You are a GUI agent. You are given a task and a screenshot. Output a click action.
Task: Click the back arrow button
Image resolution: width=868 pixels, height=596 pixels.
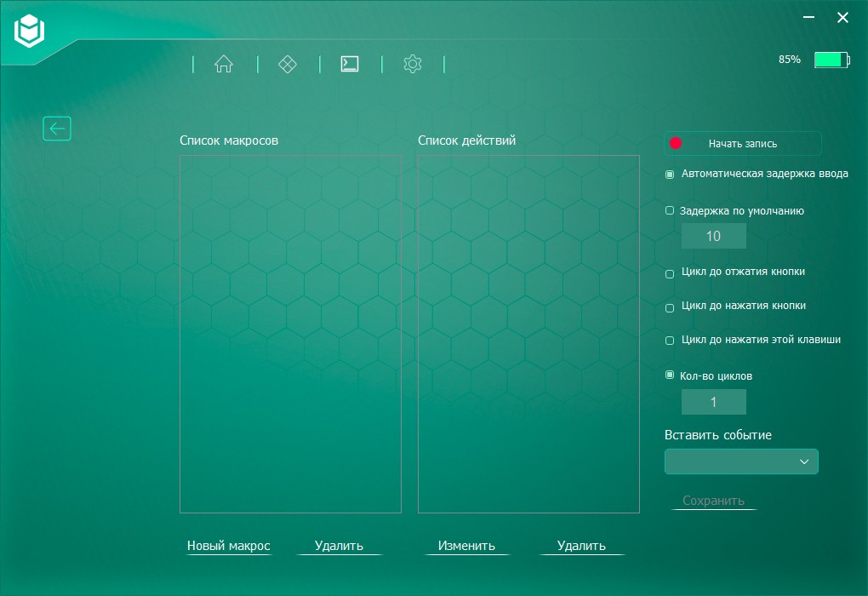(57, 129)
